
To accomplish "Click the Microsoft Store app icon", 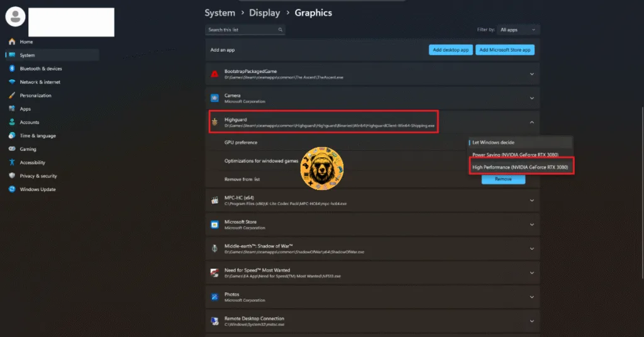I will 214,224.
